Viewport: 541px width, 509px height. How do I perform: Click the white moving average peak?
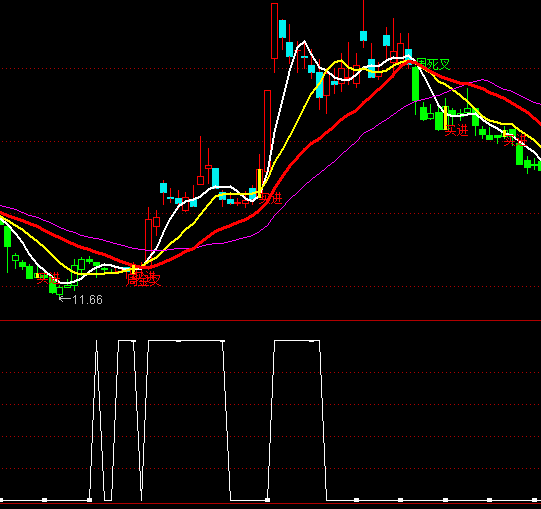[304, 42]
